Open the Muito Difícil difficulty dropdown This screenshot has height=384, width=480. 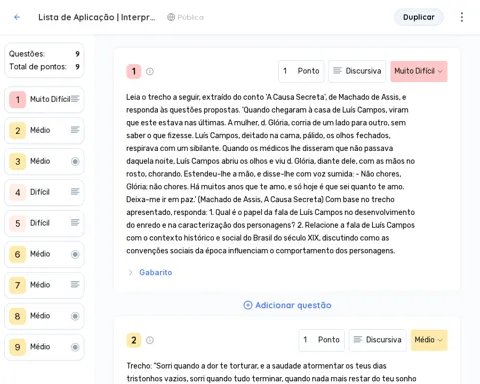pos(419,71)
